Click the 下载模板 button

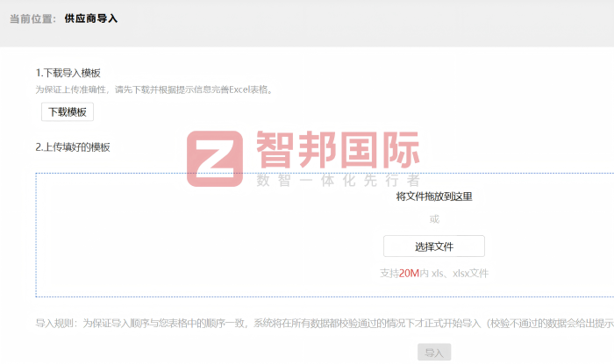(x=68, y=112)
